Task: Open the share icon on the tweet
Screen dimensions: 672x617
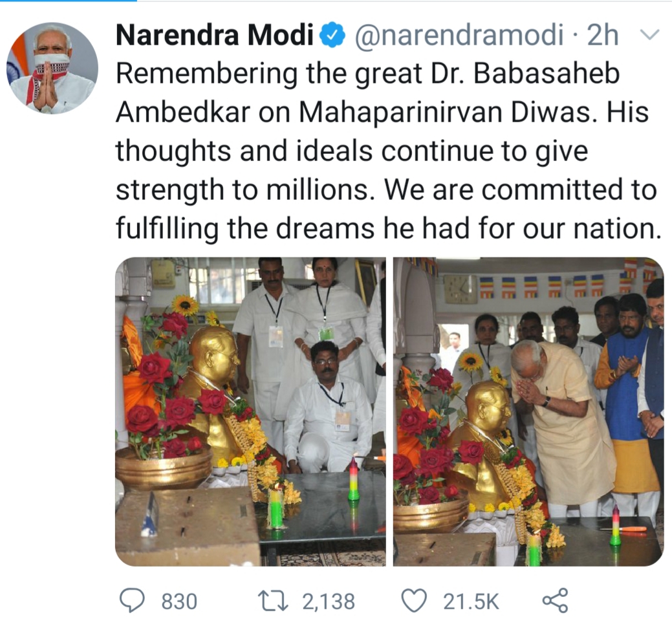Action: coord(555,600)
